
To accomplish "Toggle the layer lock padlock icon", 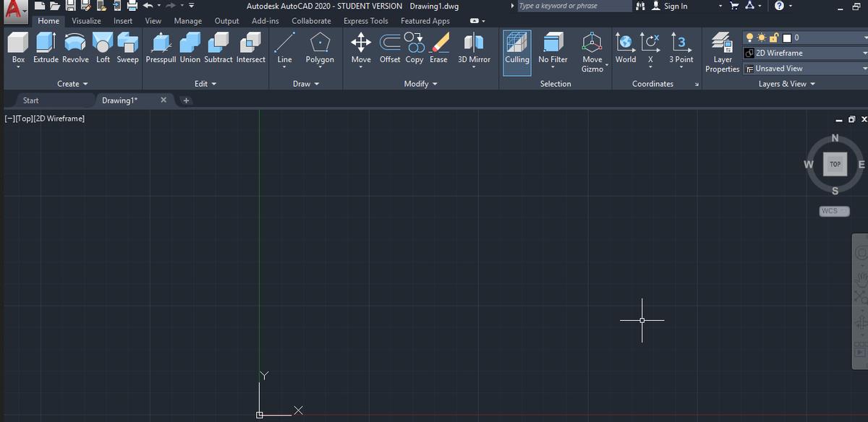I will point(775,38).
